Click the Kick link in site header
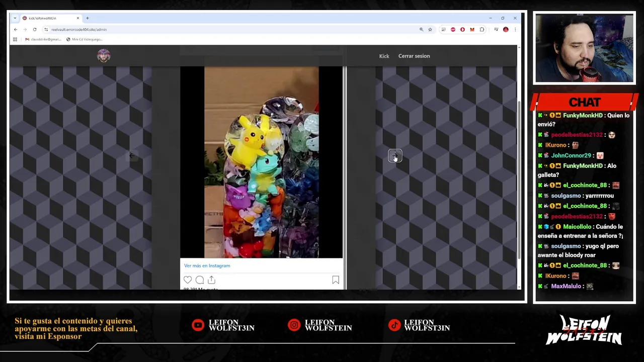644x362 pixels. (x=384, y=56)
